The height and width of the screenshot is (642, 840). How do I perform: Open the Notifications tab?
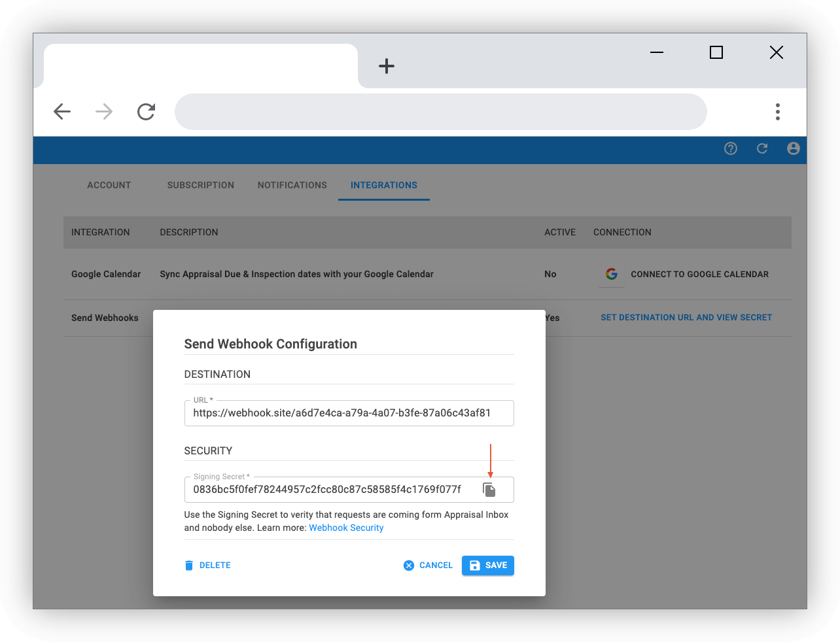(292, 185)
